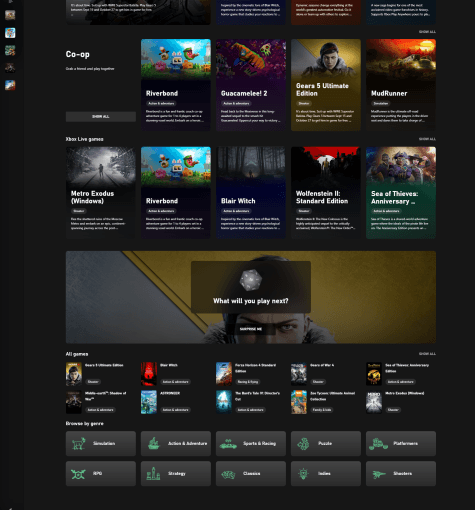The width and height of the screenshot is (475, 510).
Task: Click Blair Witch cover in All games list
Action: [x=149, y=374]
